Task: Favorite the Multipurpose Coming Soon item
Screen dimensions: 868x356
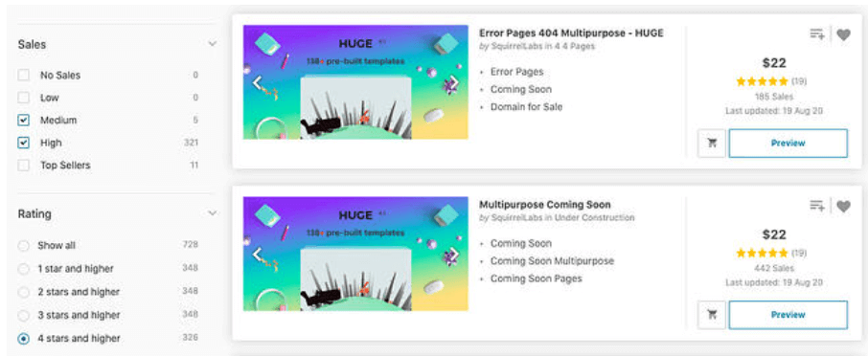Action: pos(843,206)
